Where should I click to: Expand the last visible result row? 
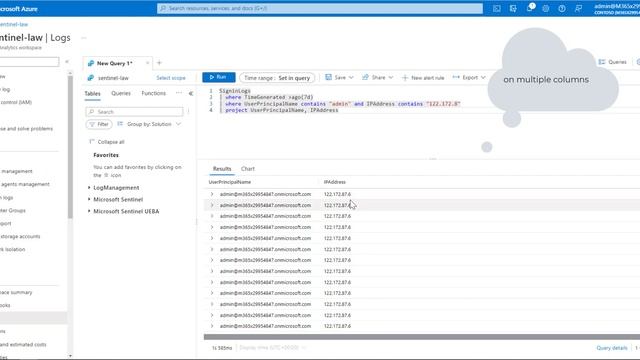click(212, 326)
